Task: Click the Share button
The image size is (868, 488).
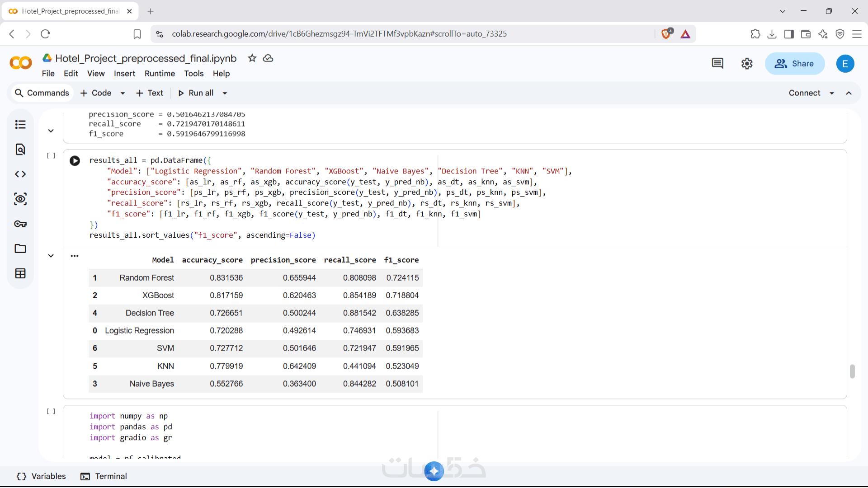Action: point(795,64)
